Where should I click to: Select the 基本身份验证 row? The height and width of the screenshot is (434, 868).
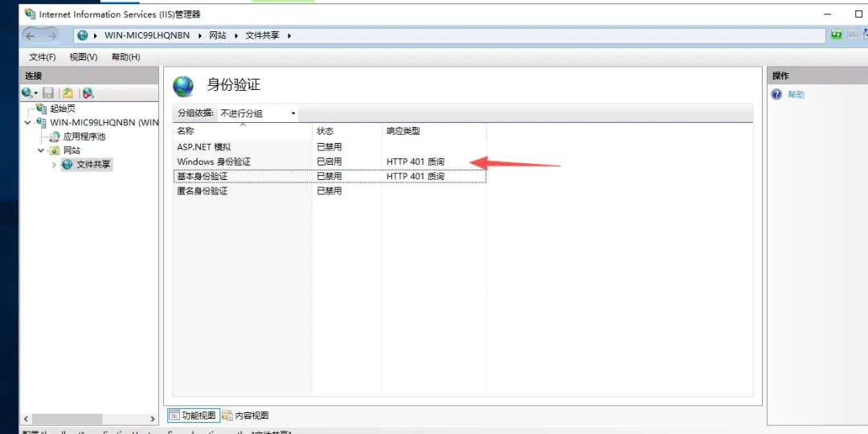point(330,176)
